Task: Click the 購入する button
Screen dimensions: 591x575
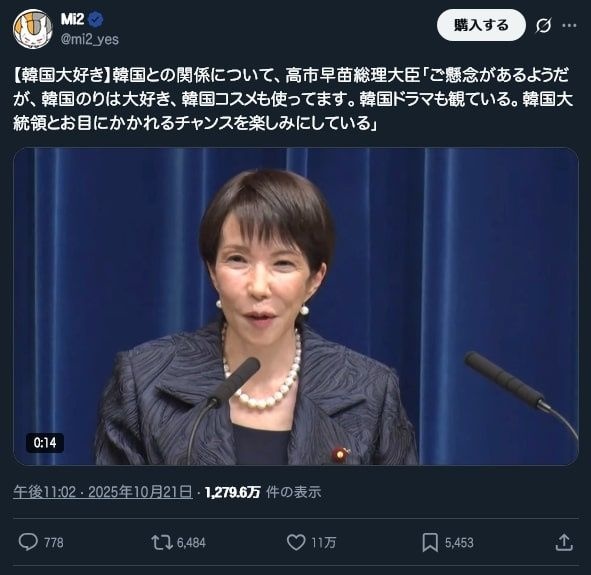Action: tap(481, 25)
